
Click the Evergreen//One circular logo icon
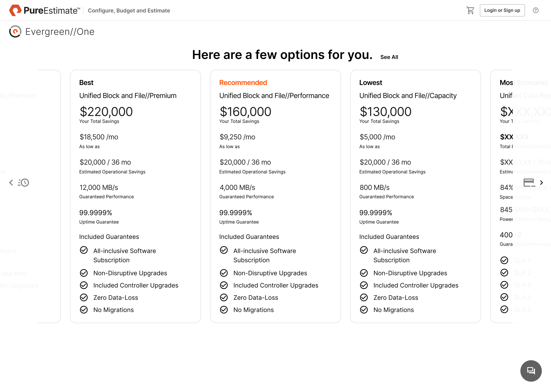15,32
